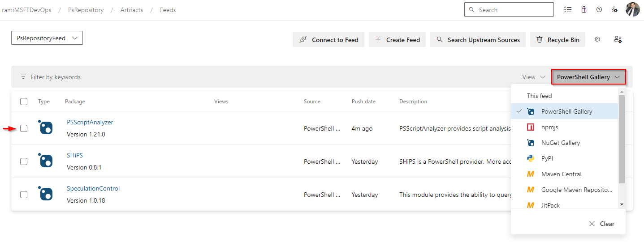Click the PSScriptAnalyzer package icon
The width and height of the screenshot is (644, 242).
[x=45, y=127]
